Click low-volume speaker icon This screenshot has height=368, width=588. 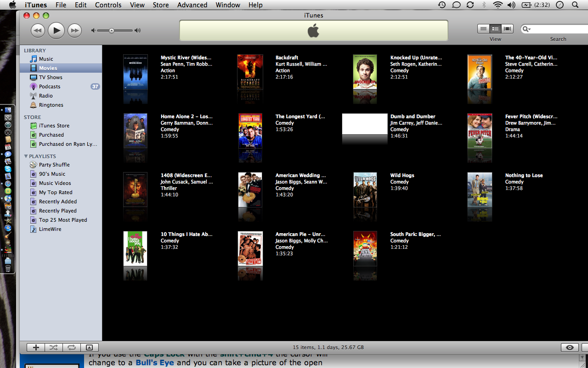(93, 31)
